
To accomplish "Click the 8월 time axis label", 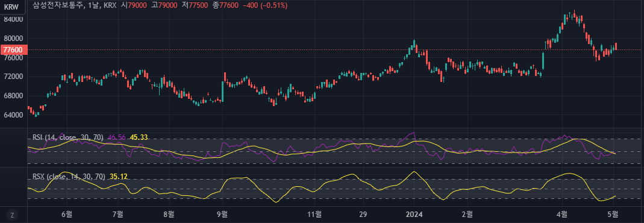I will point(169,214).
